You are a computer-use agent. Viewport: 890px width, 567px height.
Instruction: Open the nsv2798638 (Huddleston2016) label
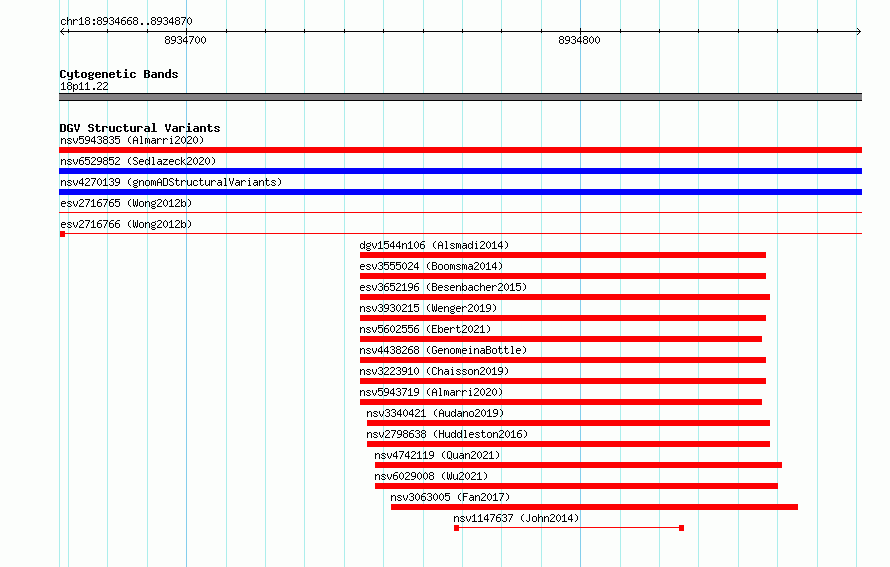(x=447, y=434)
